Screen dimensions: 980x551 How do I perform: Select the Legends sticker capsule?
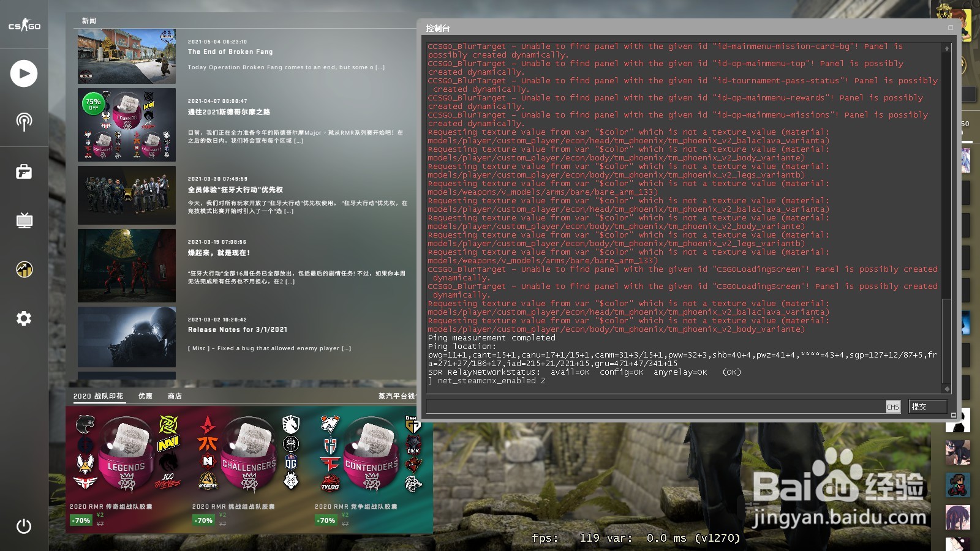click(127, 455)
